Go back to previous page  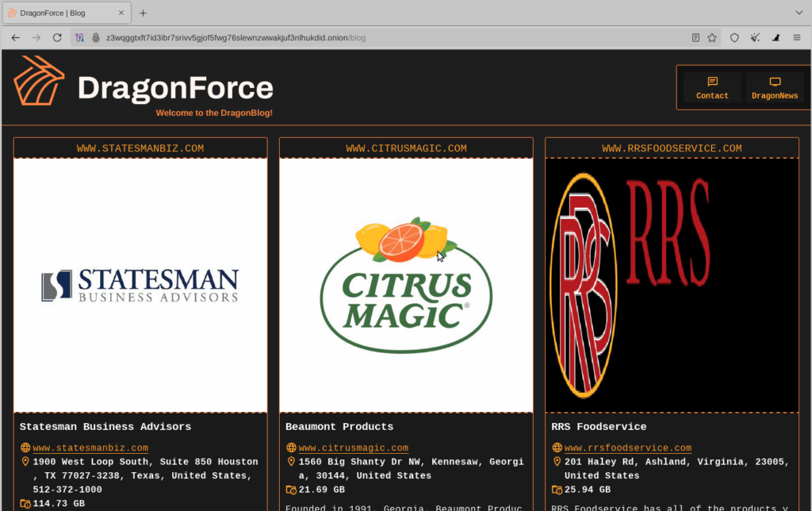16,38
